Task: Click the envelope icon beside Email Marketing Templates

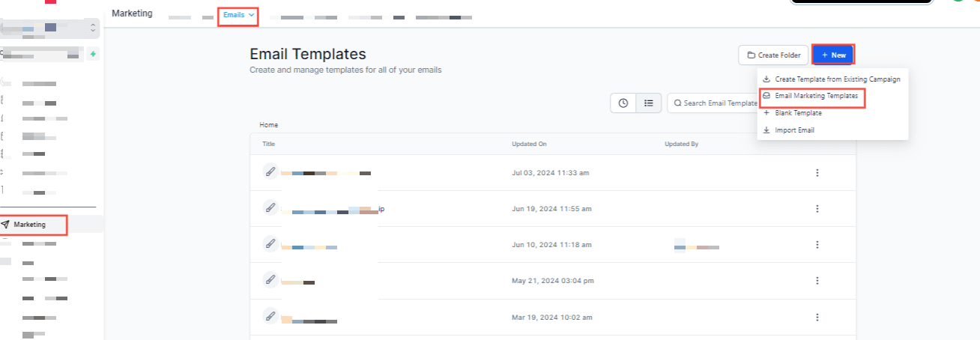Action: 766,96
